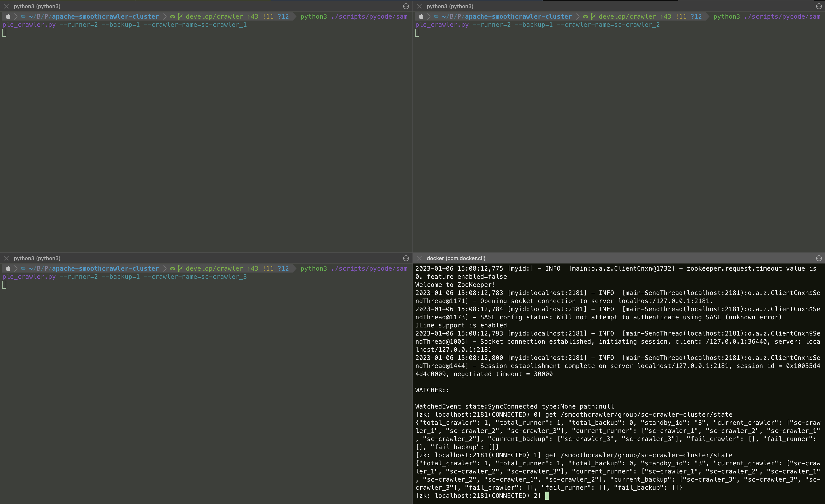Select the bottom-left python3 (python3) pane title
This screenshot has width=825, height=504.
coord(37,258)
